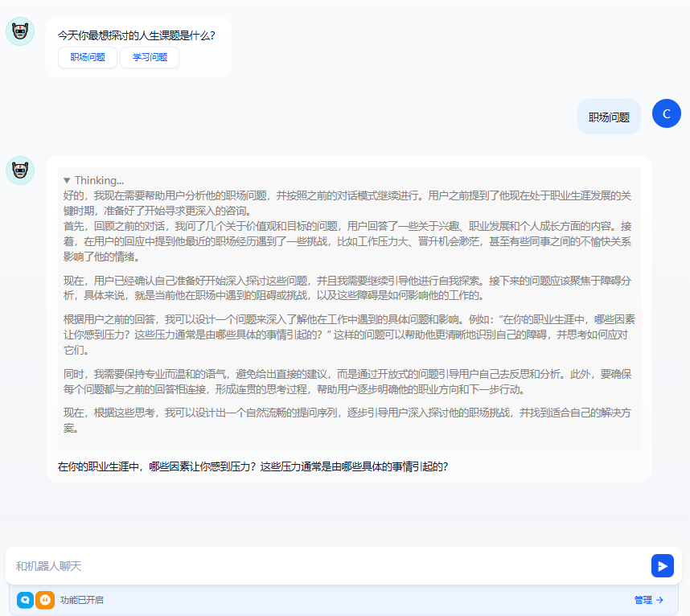Click the orange feature icon in bottom bar
This screenshot has height=616, width=690.
point(45,600)
